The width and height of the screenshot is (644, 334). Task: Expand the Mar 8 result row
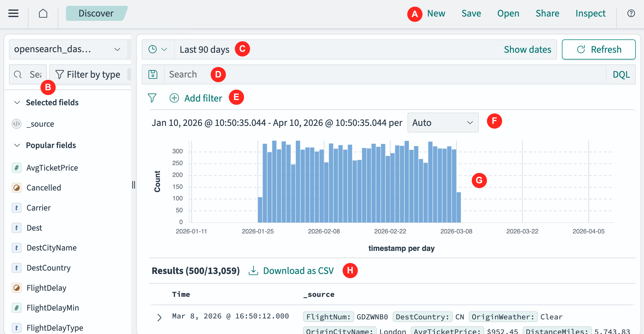coord(159,317)
